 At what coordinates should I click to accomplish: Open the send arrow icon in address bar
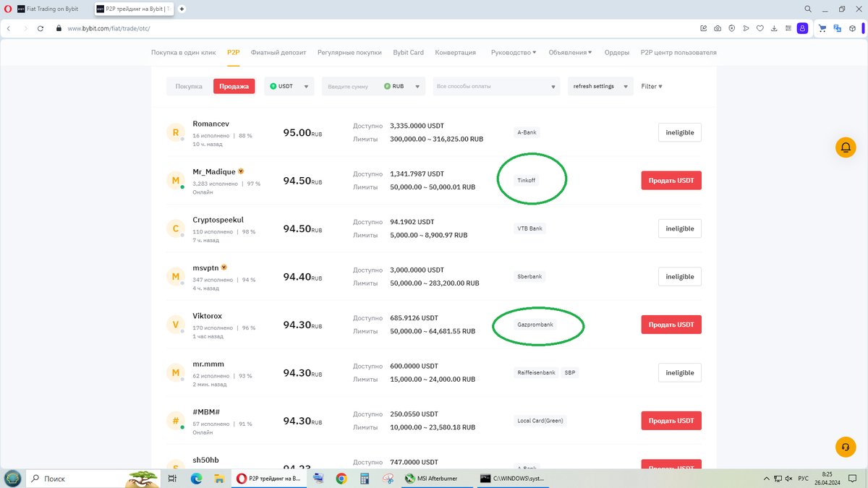[x=746, y=28]
